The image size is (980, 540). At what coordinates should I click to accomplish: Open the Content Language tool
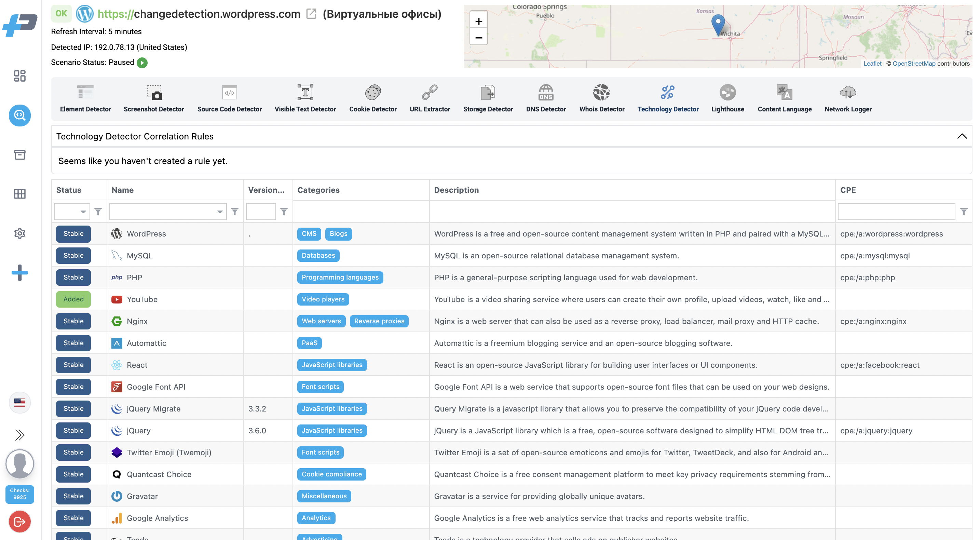click(x=785, y=99)
